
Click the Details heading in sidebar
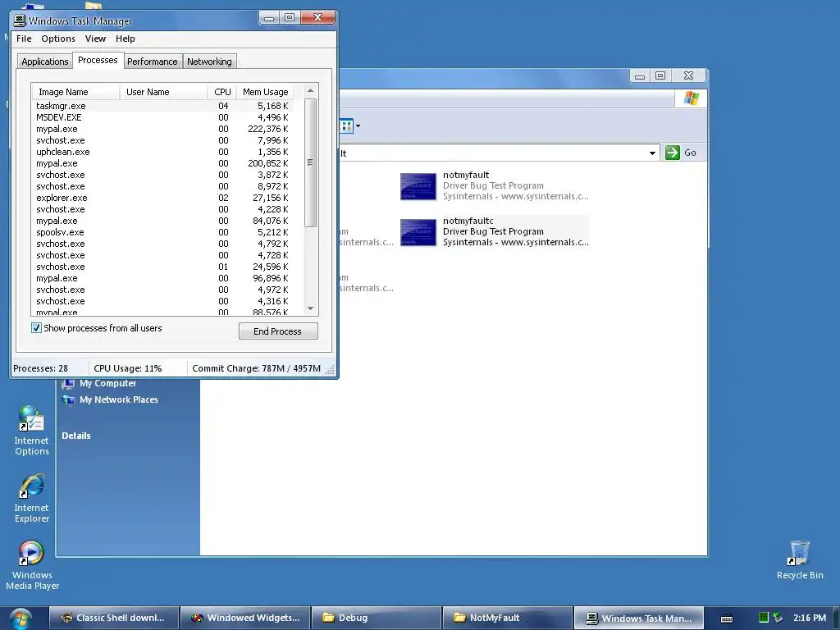pos(76,436)
